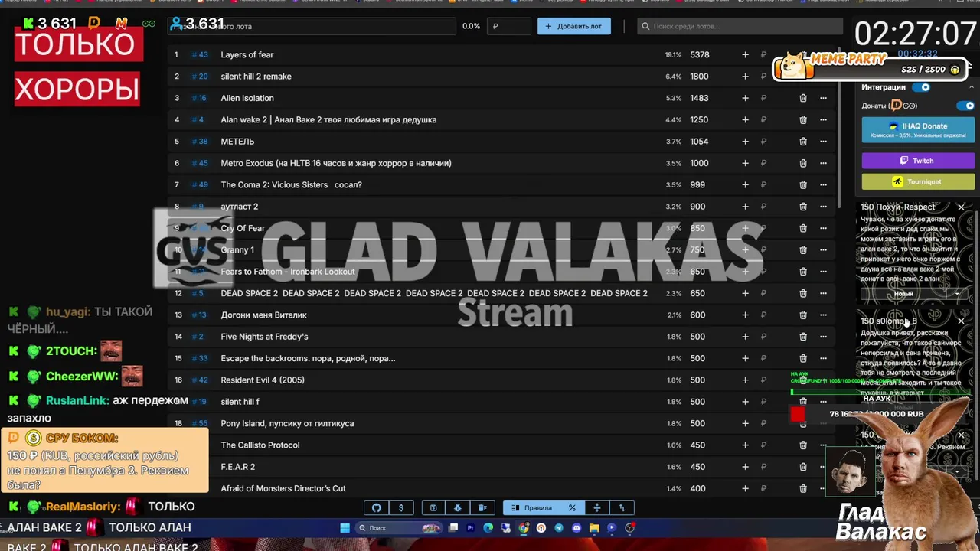Click the bug report icon
The image size is (980, 551).
tap(458, 508)
